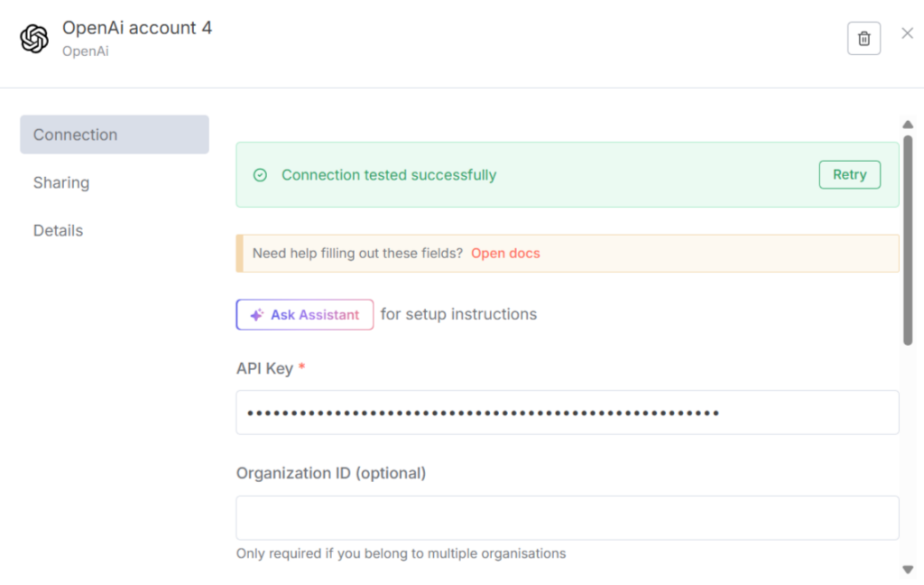Viewport: 924px width, 585px height.
Task: Switch to the Sharing tab
Action: point(61,182)
